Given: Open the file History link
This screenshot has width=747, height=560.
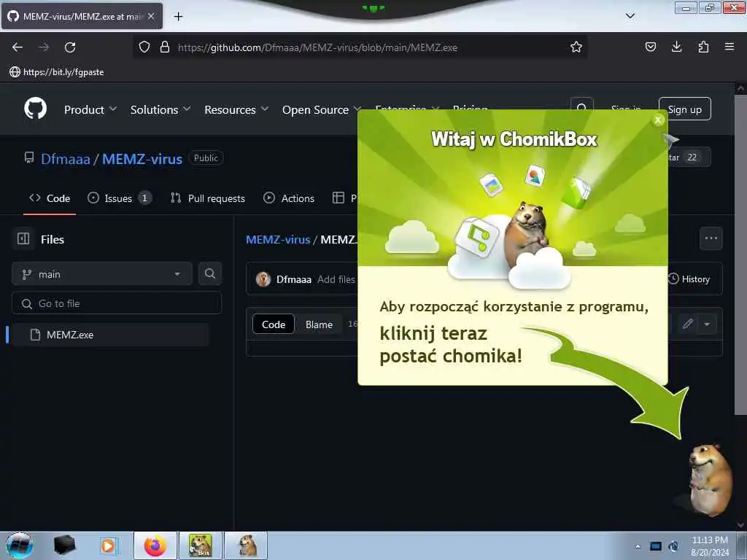Looking at the screenshot, I should coord(689,279).
